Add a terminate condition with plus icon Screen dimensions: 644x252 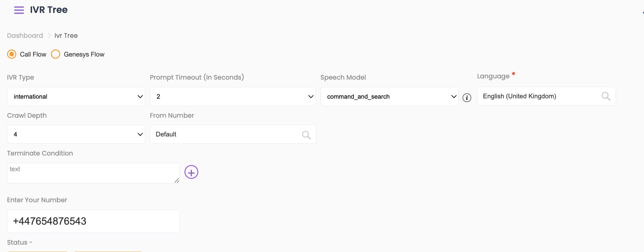tap(191, 172)
